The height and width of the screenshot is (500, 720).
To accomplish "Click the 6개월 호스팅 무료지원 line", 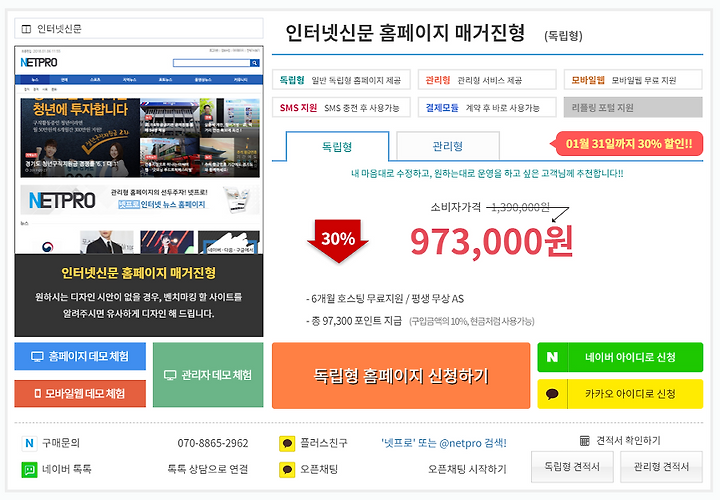I will [385, 299].
